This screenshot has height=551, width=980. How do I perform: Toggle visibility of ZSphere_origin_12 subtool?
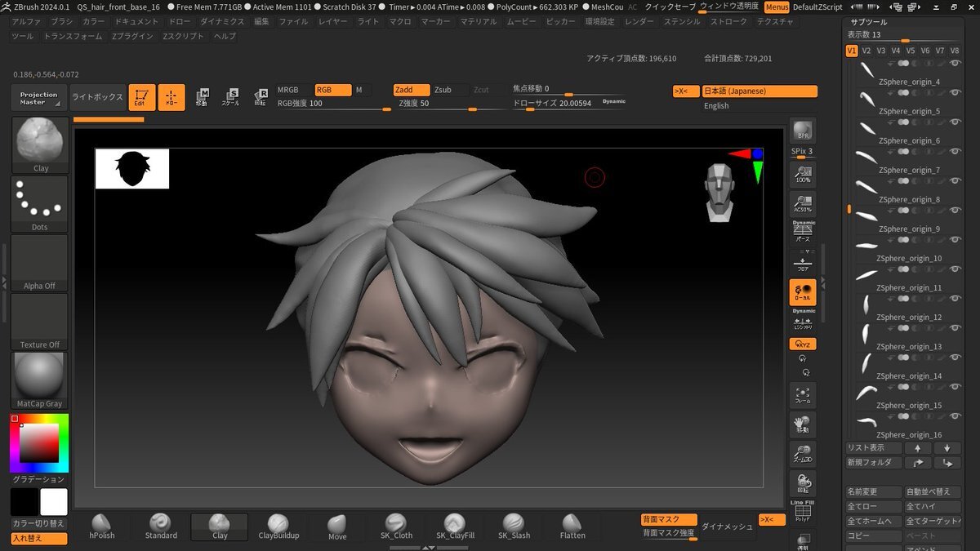(x=955, y=298)
